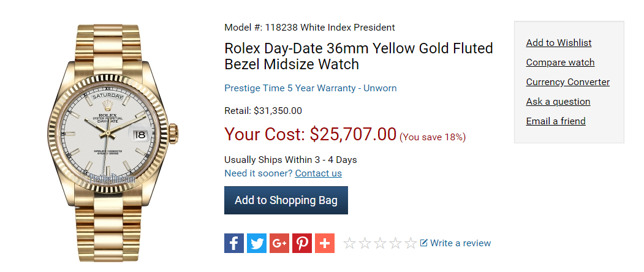Open the Currency Converter
644x272 pixels.
point(567,82)
